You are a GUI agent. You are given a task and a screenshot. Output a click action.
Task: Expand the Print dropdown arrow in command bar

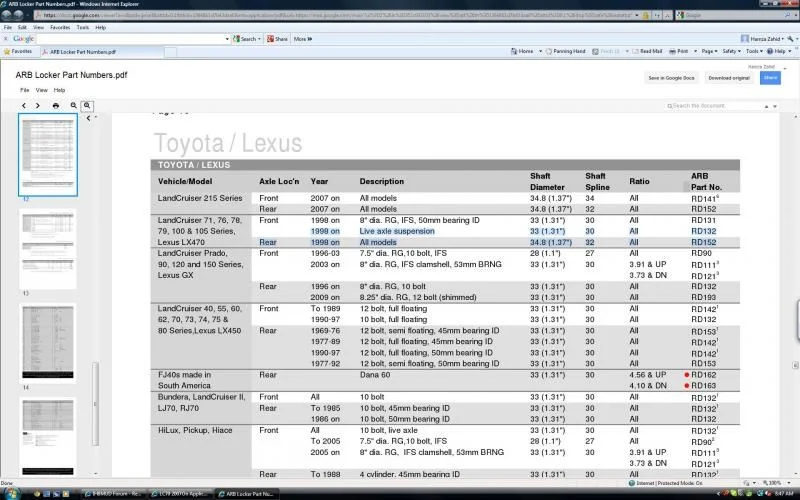pyautogui.click(x=695, y=52)
